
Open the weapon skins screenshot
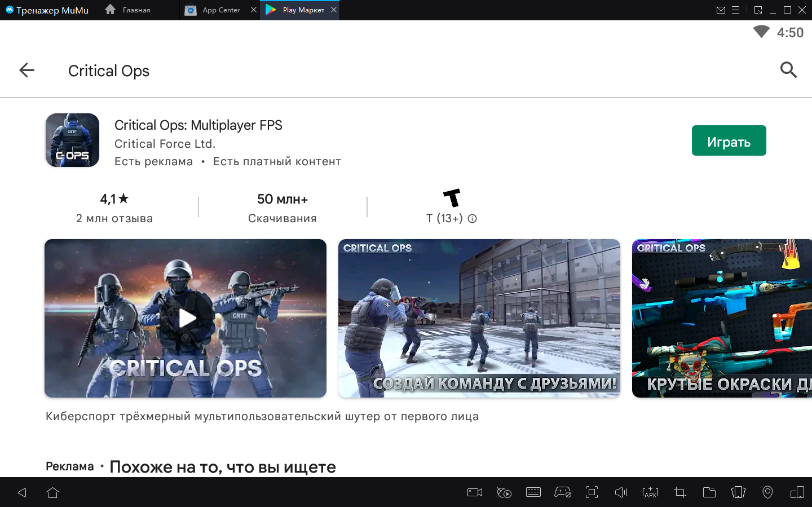721,318
